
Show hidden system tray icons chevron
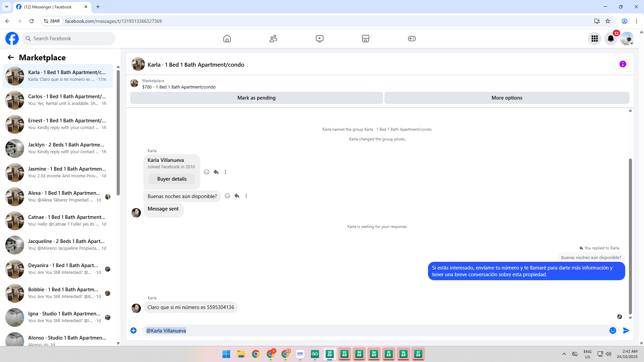point(564,354)
